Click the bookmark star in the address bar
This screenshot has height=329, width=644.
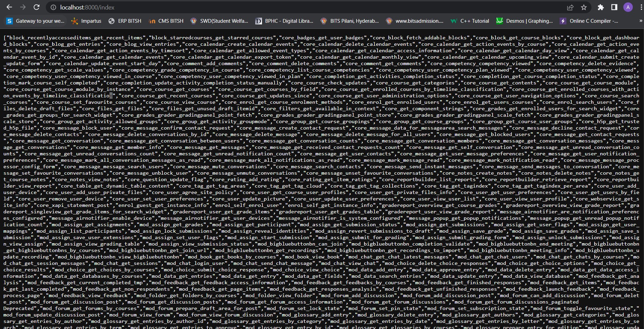pos(584,7)
